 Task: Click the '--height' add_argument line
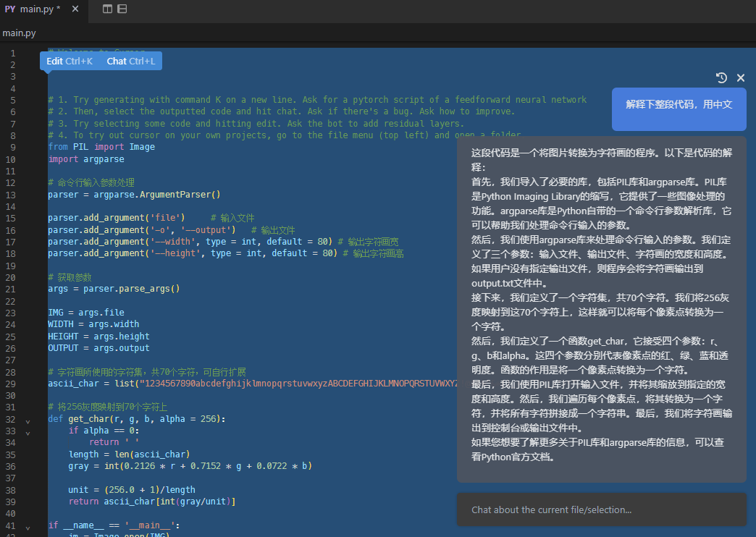226,253
